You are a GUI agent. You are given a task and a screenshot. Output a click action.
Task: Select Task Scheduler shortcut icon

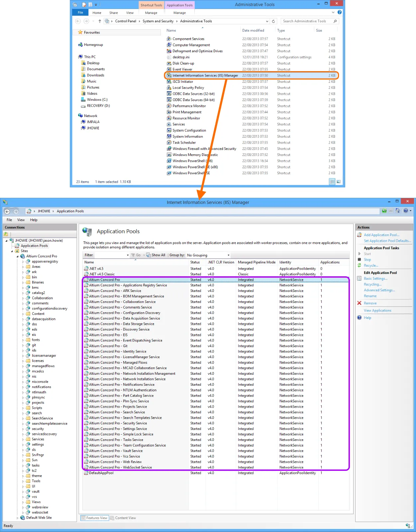click(x=169, y=143)
